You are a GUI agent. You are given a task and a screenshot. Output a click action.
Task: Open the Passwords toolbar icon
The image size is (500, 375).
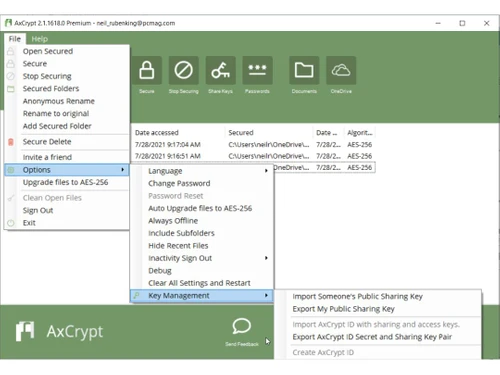[x=257, y=70]
